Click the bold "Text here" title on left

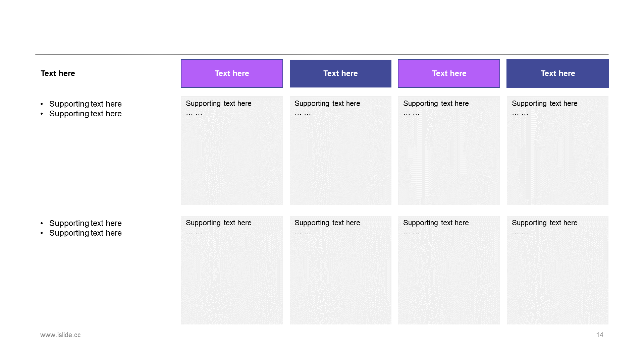58,73
